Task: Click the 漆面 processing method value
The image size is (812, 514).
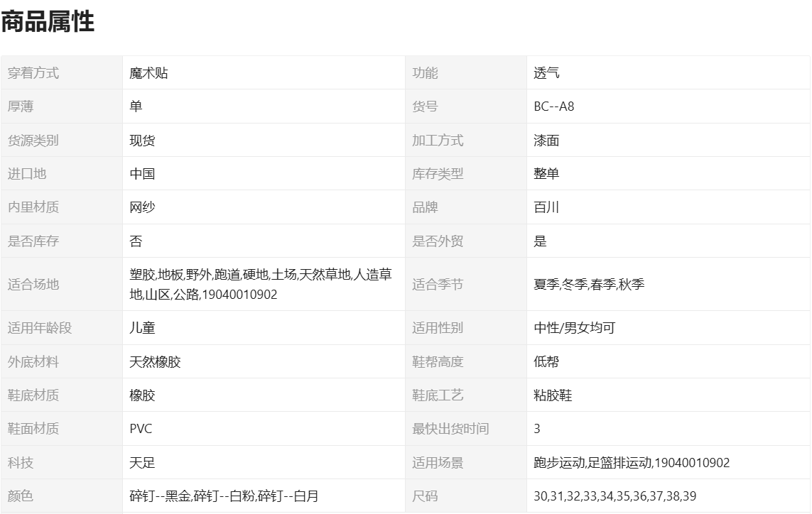Action: tap(546, 141)
